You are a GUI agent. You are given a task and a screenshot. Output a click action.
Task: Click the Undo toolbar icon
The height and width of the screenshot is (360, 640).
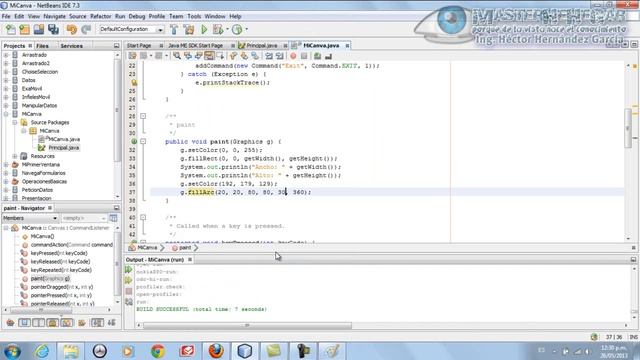point(72,29)
